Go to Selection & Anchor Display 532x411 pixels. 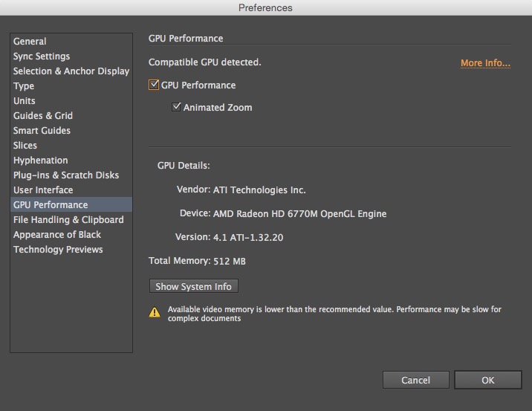click(x=71, y=71)
